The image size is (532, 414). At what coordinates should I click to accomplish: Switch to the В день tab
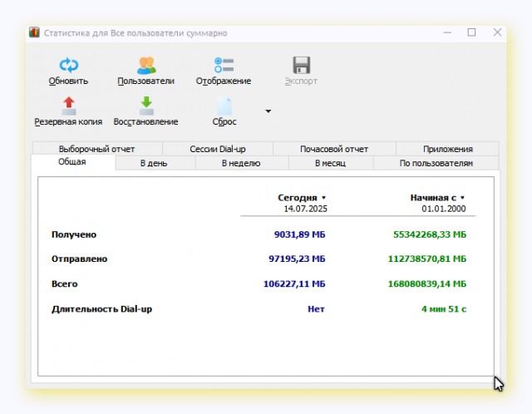[154, 163]
